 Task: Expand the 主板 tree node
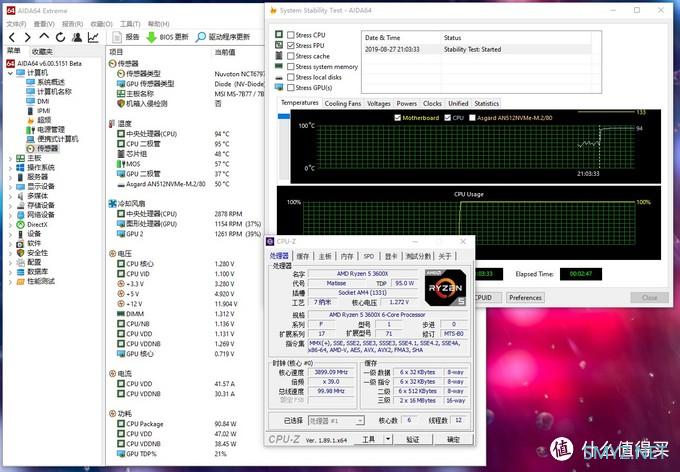10,158
